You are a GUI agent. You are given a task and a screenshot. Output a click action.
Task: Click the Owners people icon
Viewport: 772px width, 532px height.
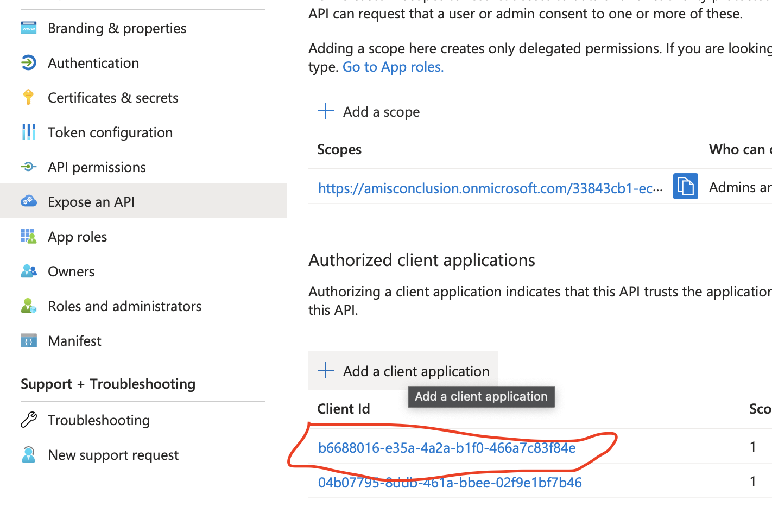pyautogui.click(x=28, y=271)
